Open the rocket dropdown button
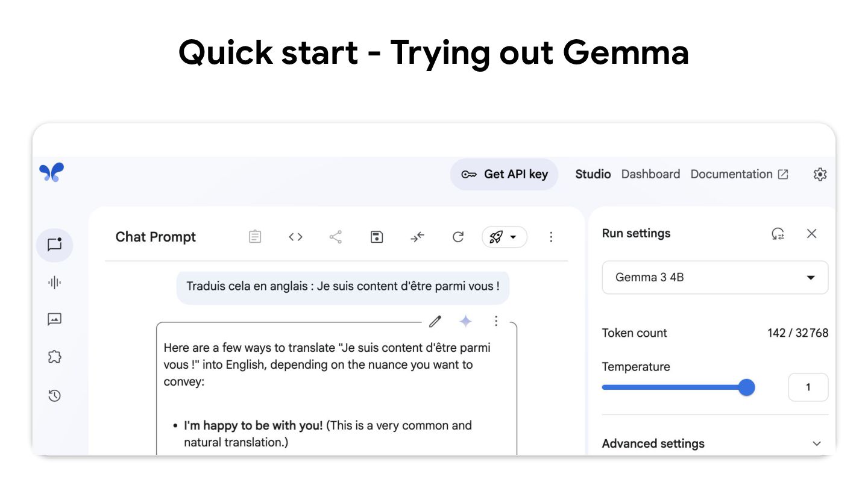Image resolution: width=868 pixels, height=488 pixels. click(x=504, y=237)
